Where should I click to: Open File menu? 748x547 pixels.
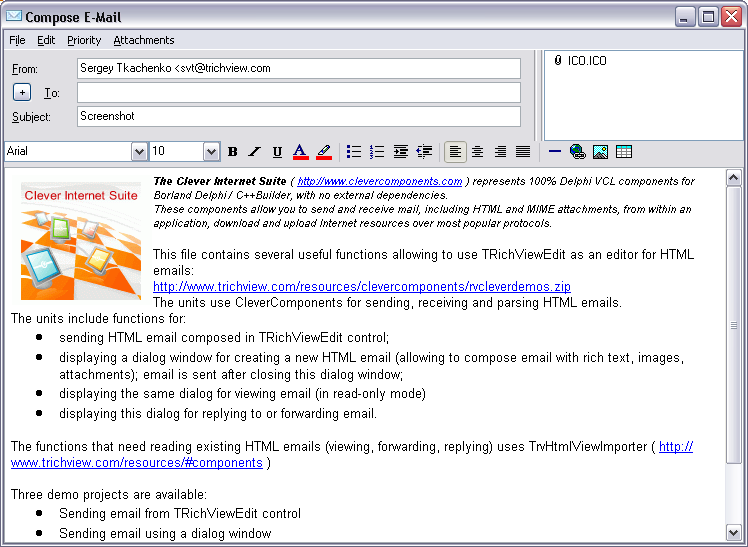17,40
